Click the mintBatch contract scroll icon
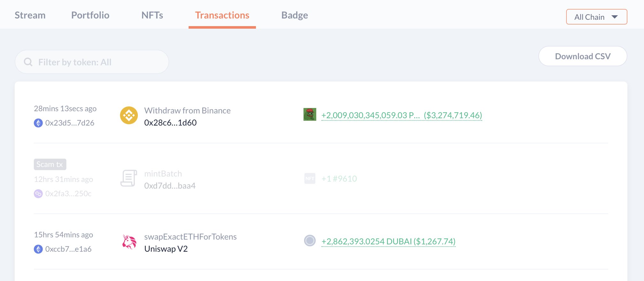The image size is (644, 281). point(129,178)
